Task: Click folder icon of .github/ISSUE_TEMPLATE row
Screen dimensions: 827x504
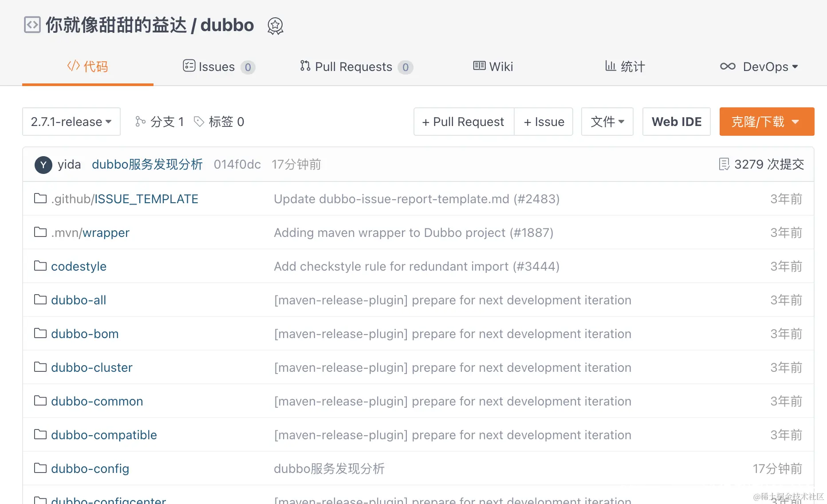Action: (40, 198)
